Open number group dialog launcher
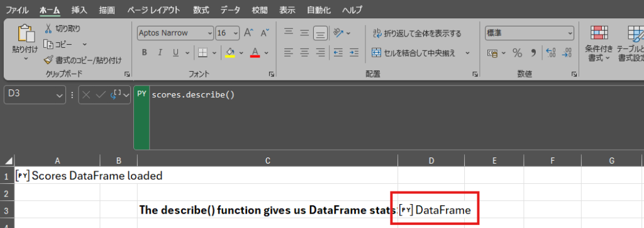Image resolution: width=644 pixels, height=228 pixels. point(574,74)
